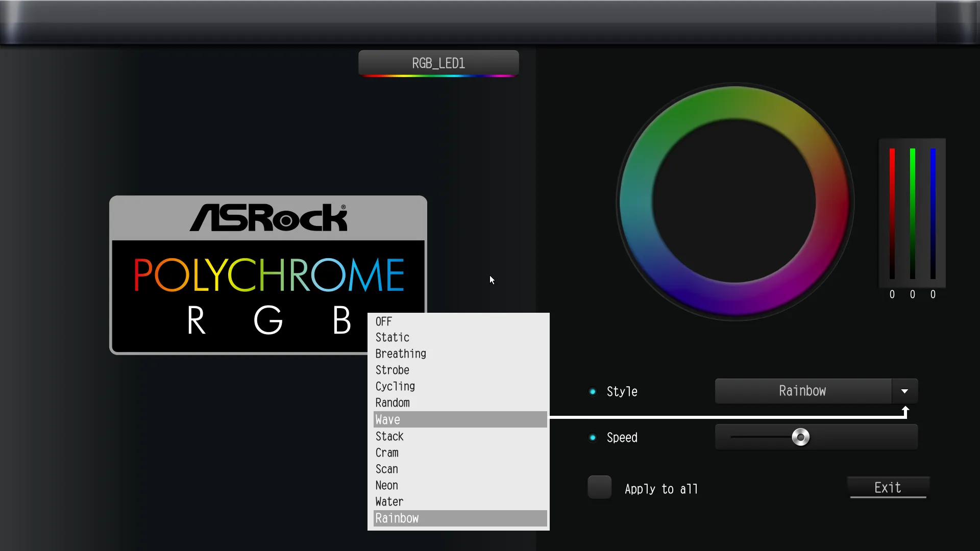Open the Style dropdown arrow

(x=904, y=391)
